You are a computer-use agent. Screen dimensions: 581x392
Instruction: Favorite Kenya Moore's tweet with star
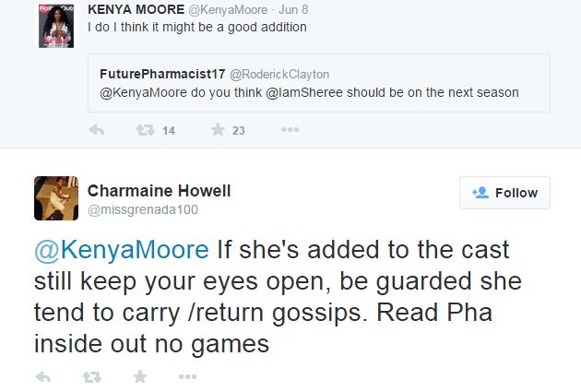coord(218,130)
